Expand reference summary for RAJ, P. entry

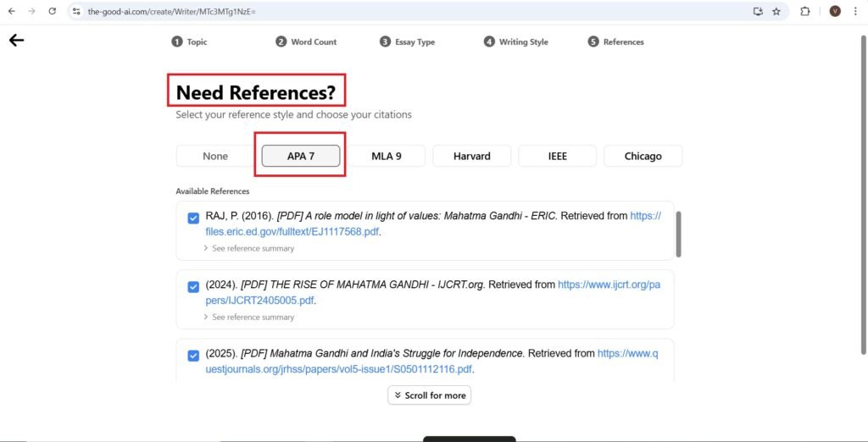point(249,248)
